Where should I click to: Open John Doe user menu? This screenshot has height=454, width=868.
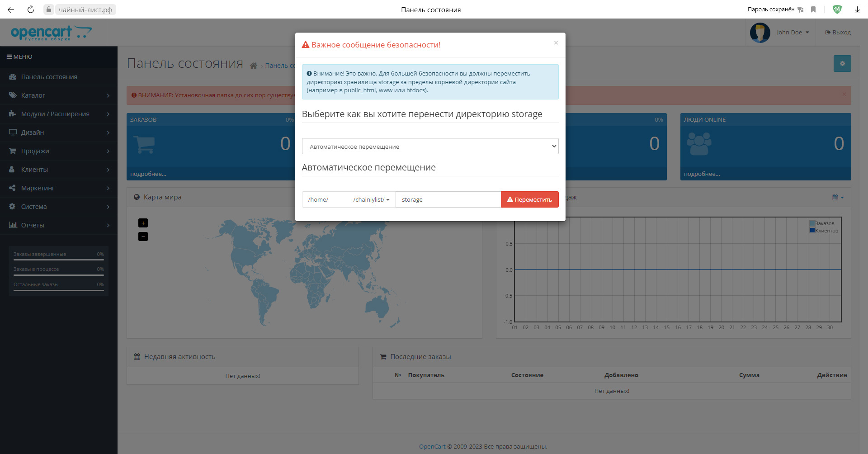click(792, 33)
